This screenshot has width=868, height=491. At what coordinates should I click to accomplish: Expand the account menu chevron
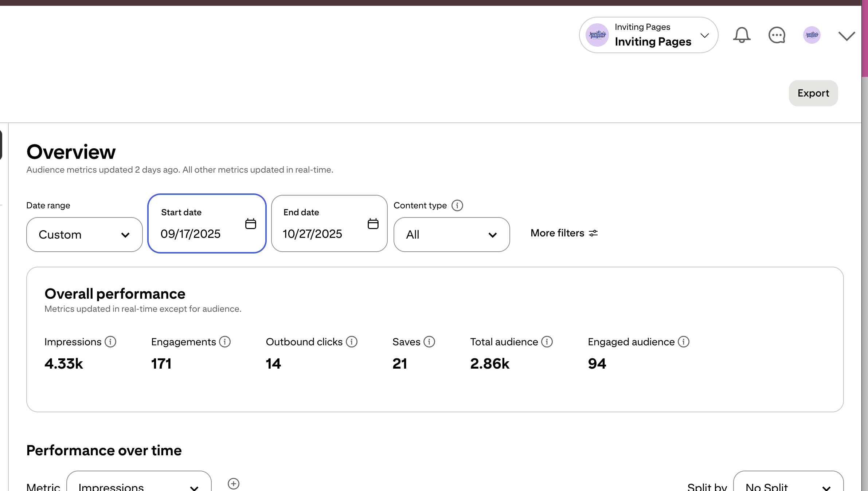point(846,36)
